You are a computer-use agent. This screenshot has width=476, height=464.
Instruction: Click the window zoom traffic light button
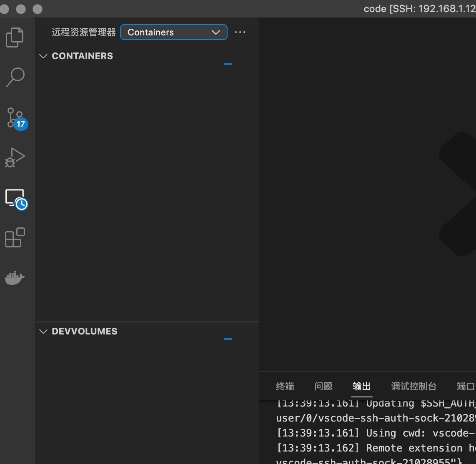[x=38, y=9]
